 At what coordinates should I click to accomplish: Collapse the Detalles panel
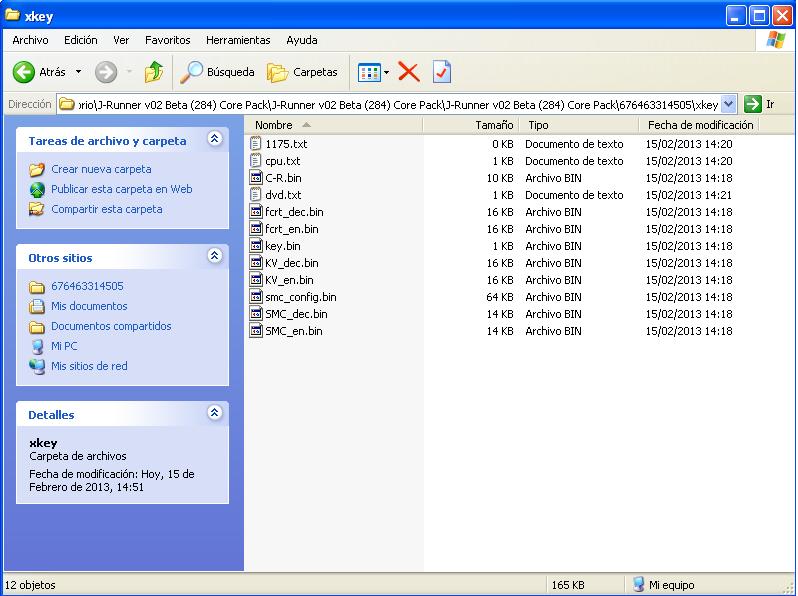214,413
